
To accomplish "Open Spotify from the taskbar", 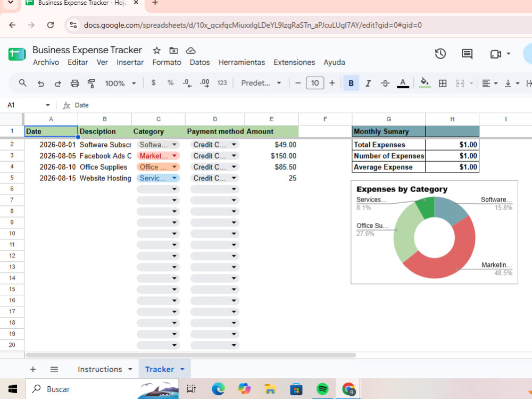I will tap(322, 389).
